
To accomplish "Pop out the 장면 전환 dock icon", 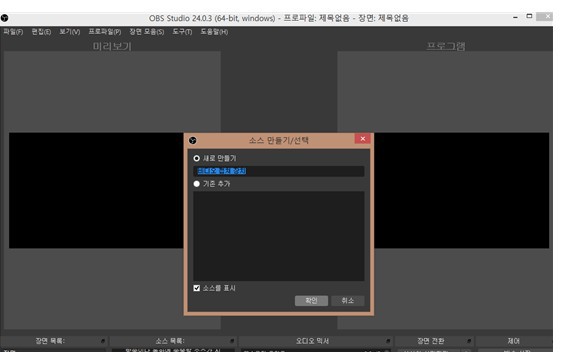I will click(x=469, y=341).
